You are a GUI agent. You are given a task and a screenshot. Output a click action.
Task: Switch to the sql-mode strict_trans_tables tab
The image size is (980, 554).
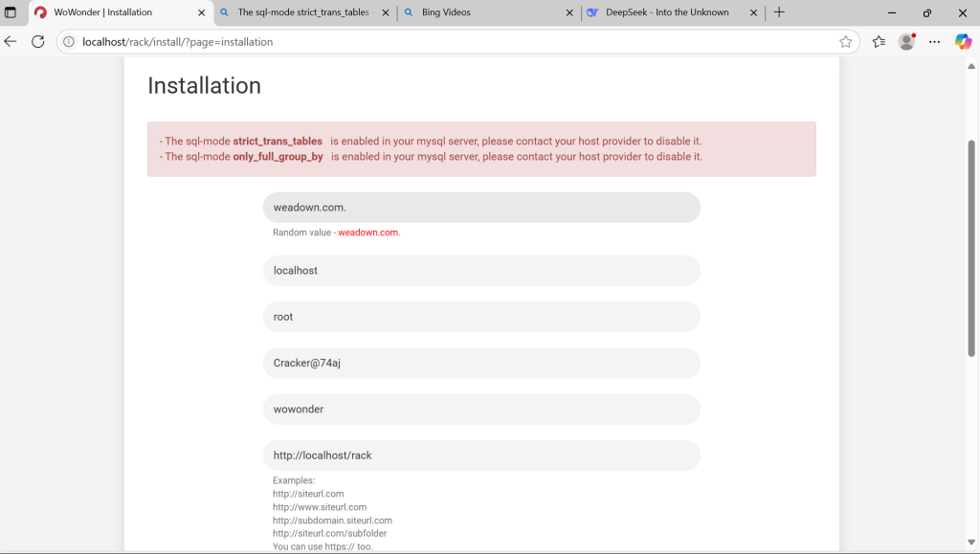(303, 12)
